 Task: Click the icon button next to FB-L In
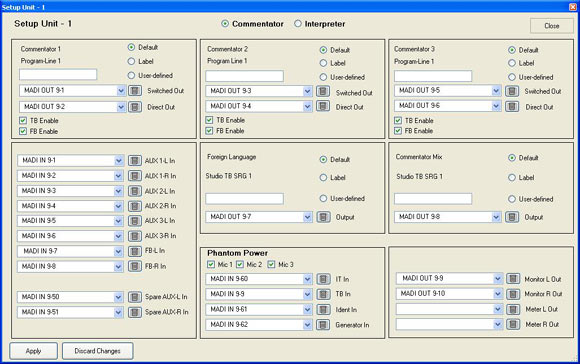click(135, 251)
